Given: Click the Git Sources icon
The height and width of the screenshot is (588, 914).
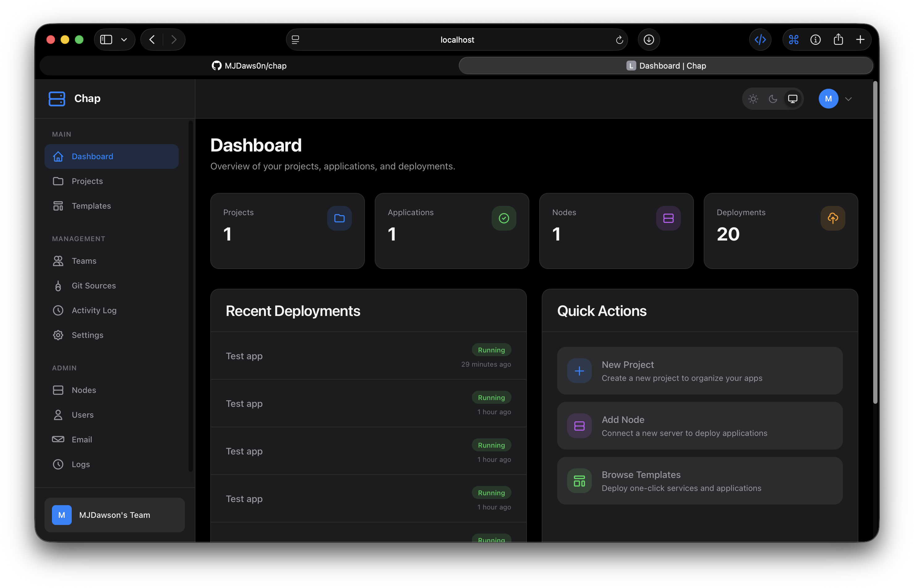Looking at the screenshot, I should pyautogui.click(x=58, y=286).
